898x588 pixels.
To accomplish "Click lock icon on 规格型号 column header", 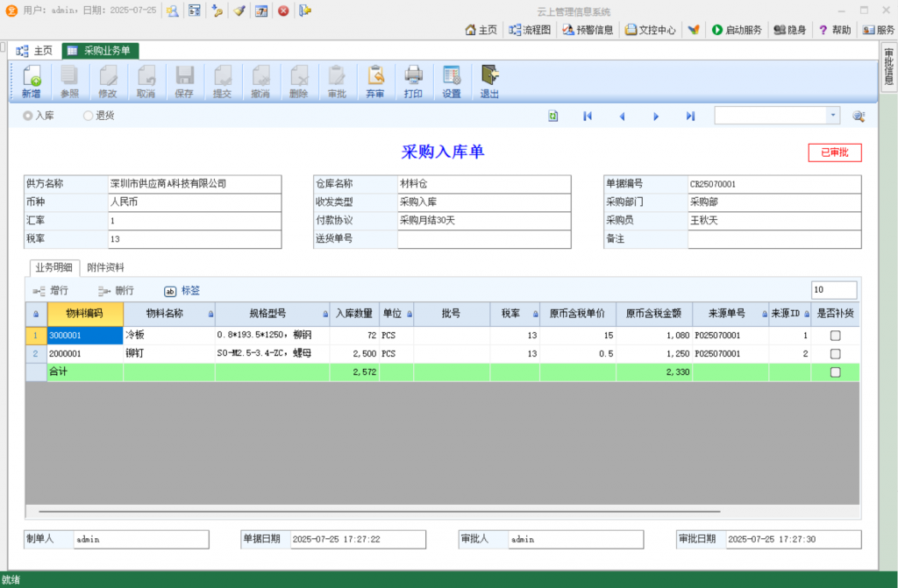I will 325,314.
